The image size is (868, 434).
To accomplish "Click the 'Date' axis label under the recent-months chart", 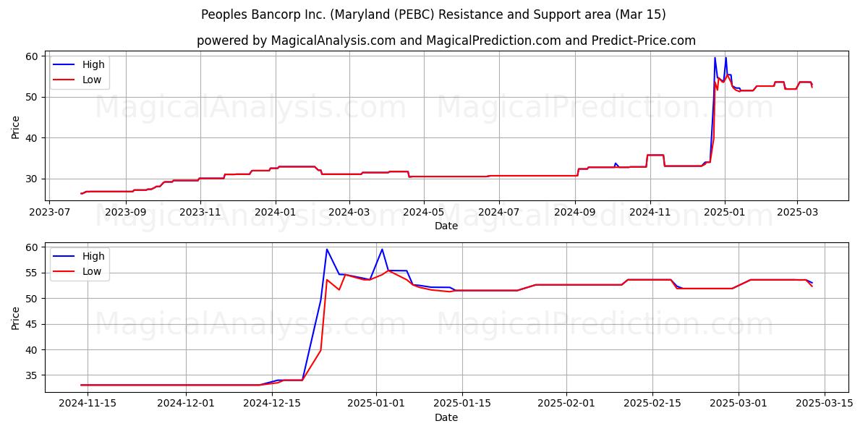I will (446, 418).
